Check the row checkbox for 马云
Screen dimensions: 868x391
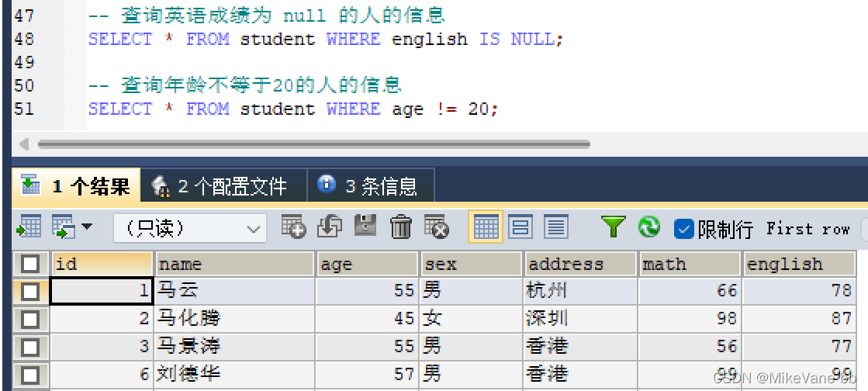[x=30, y=291]
